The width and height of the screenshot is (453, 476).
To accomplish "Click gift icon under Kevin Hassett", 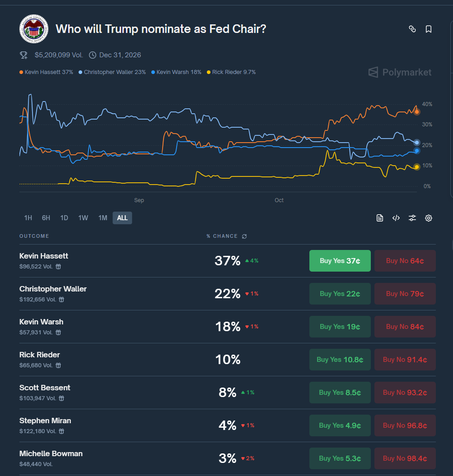I will tap(58, 267).
